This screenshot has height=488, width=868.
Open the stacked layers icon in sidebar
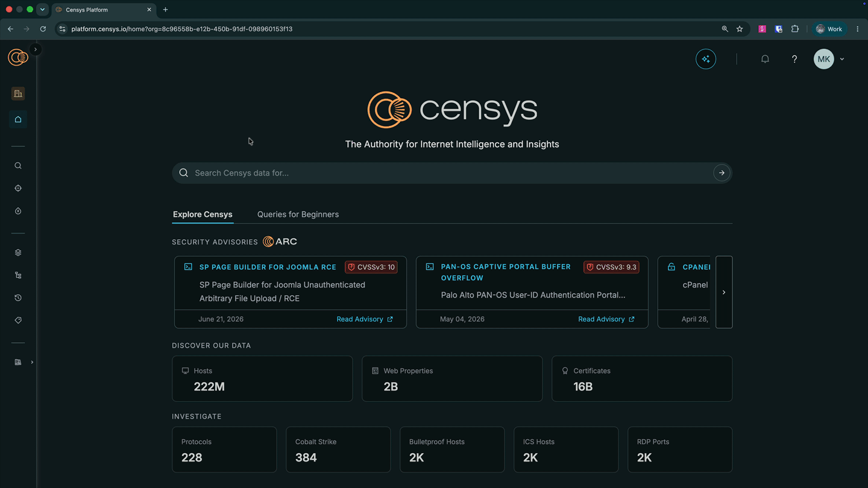[x=18, y=252]
